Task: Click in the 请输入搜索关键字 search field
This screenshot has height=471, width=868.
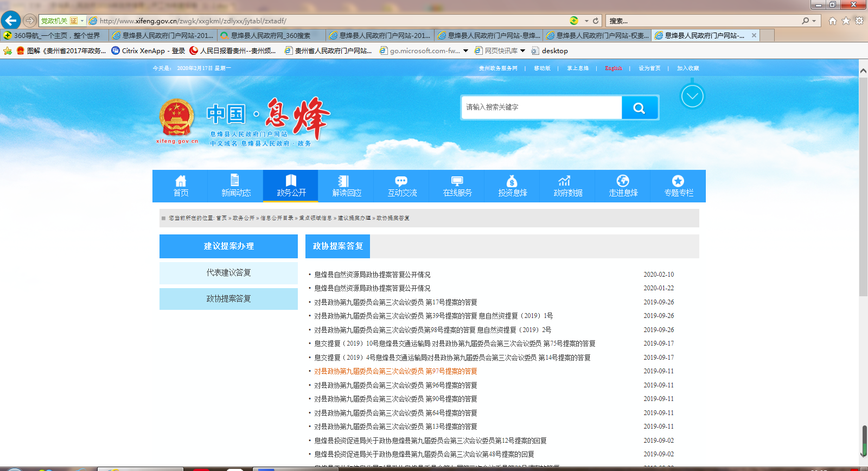Action: click(x=541, y=107)
